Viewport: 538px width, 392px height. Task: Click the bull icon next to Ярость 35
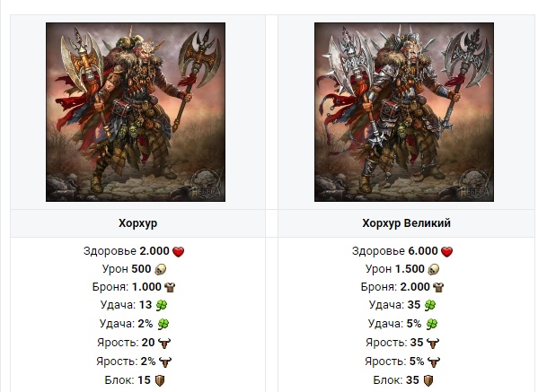(433, 343)
